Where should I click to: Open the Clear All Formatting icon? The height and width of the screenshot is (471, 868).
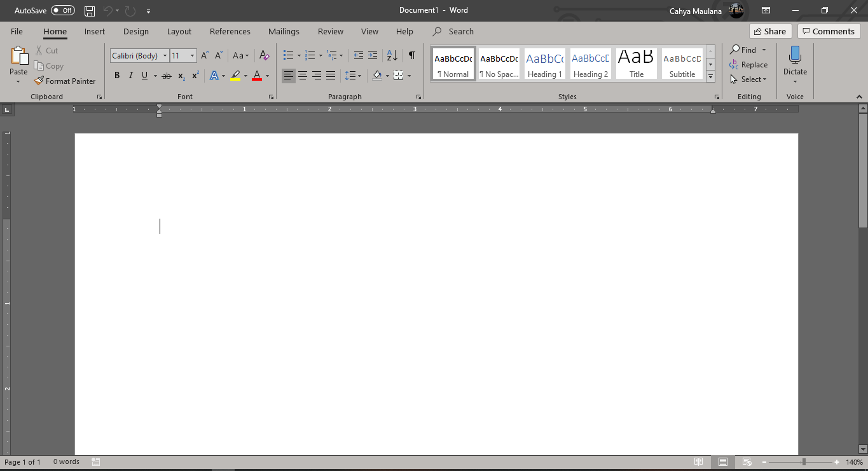[264, 55]
